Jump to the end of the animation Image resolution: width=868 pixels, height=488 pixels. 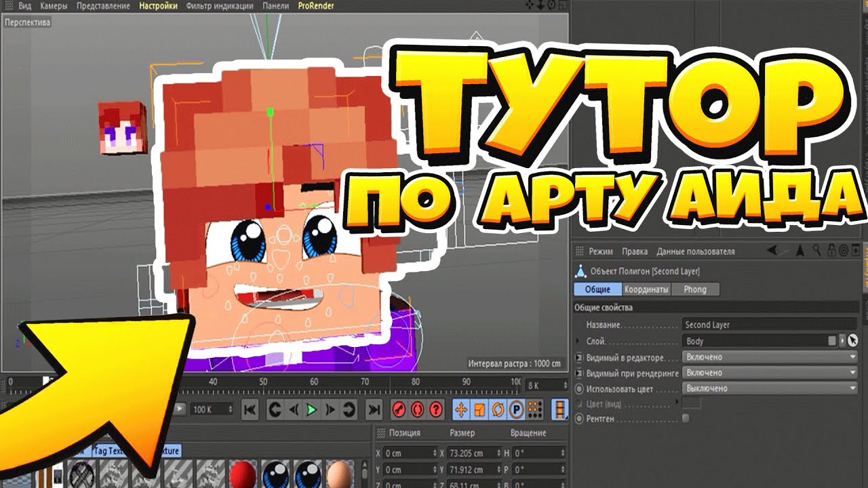click(374, 409)
